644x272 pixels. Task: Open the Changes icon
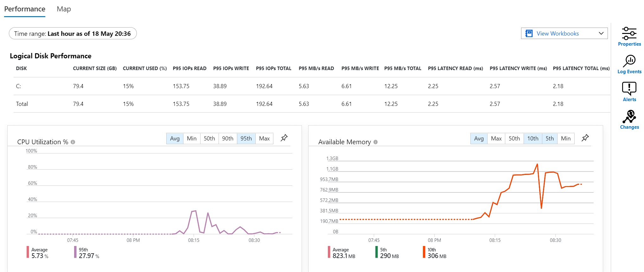[629, 116]
